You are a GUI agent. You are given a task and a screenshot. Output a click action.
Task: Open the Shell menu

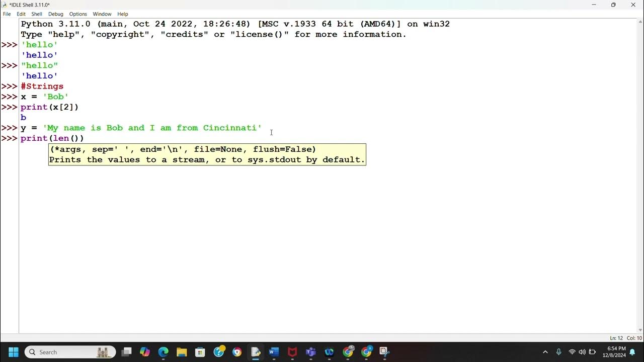[x=37, y=14]
